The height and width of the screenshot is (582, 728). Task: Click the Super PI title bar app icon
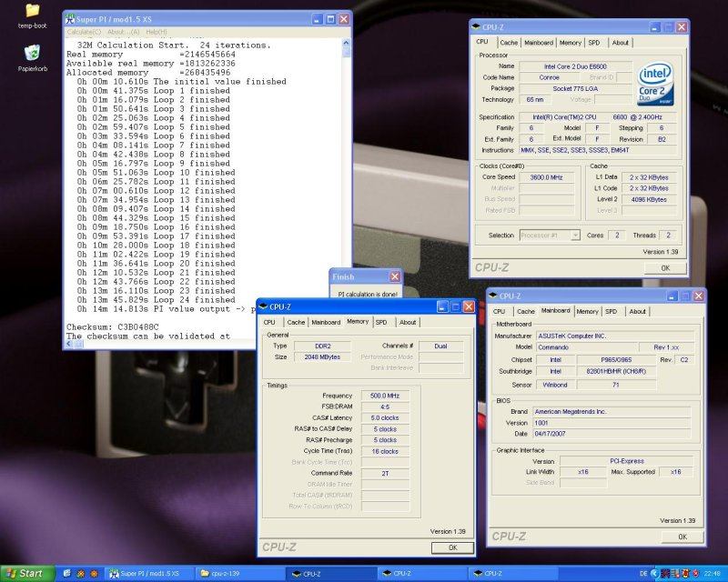click(x=70, y=19)
